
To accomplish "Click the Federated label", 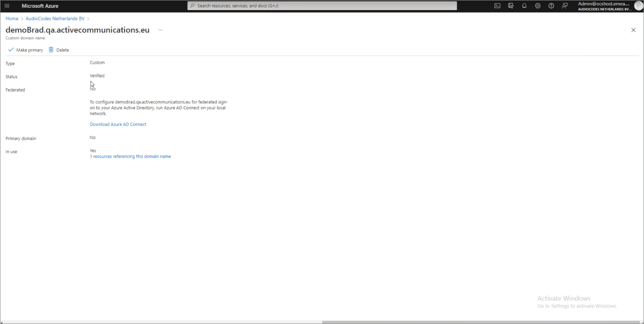I will tap(15, 90).
